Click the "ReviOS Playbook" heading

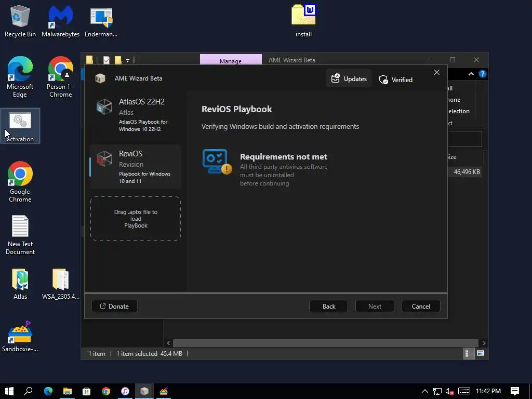click(236, 109)
